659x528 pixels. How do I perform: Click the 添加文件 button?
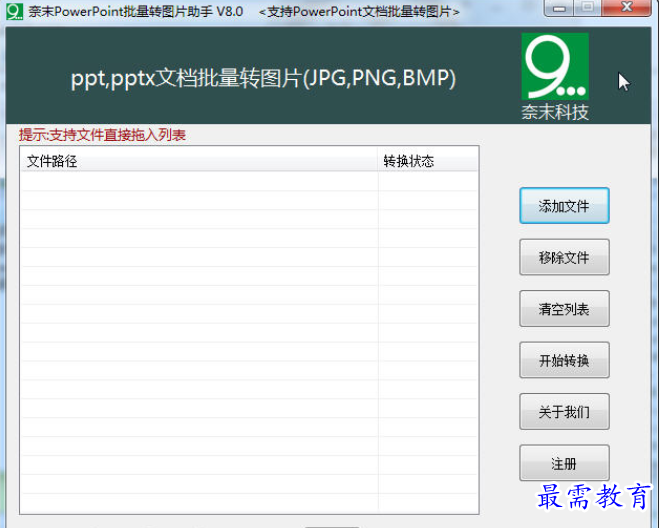point(564,206)
